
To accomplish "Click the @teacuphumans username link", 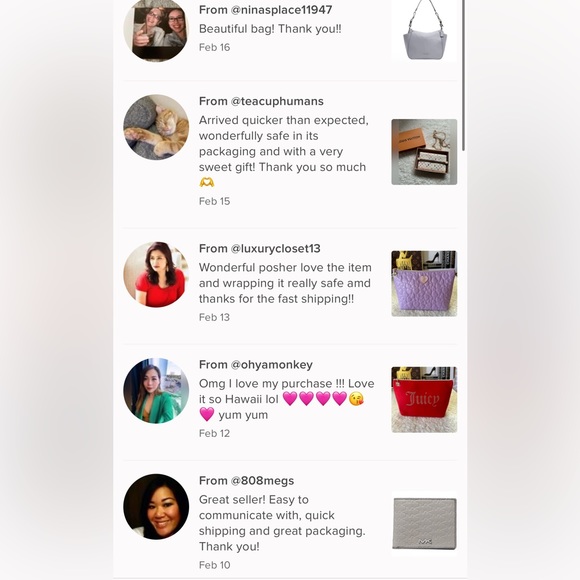I will [x=277, y=101].
